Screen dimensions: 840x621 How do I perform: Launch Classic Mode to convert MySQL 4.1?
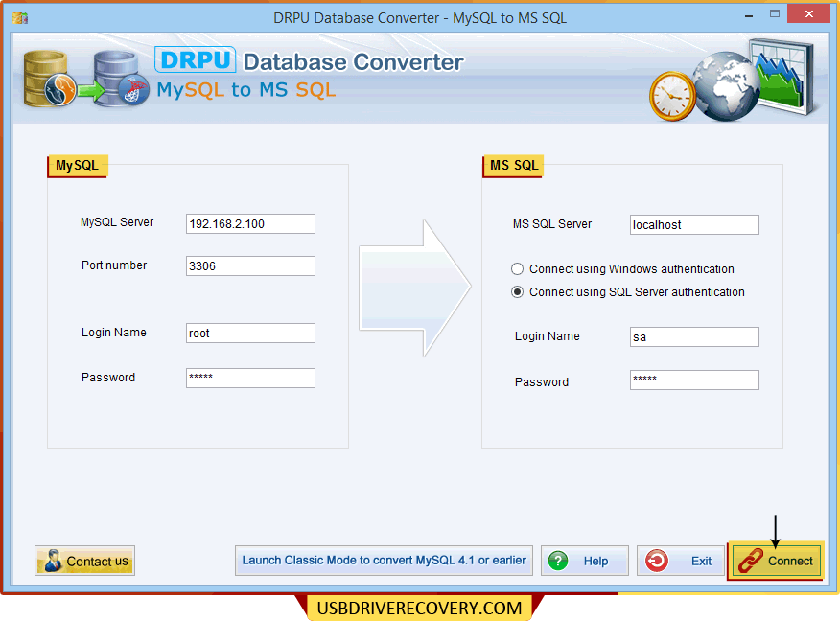pyautogui.click(x=384, y=561)
